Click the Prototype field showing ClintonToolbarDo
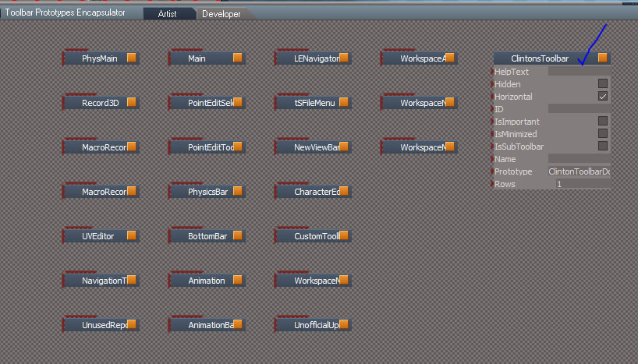 point(580,171)
